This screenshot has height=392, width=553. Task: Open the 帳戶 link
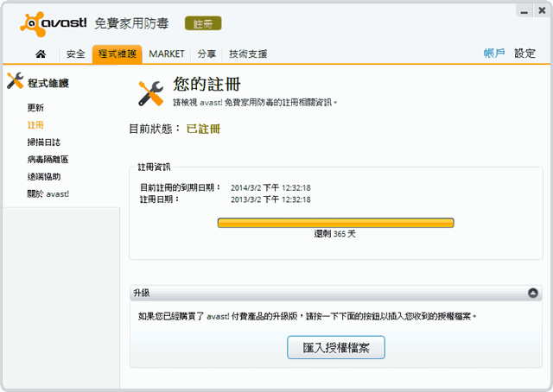(493, 54)
